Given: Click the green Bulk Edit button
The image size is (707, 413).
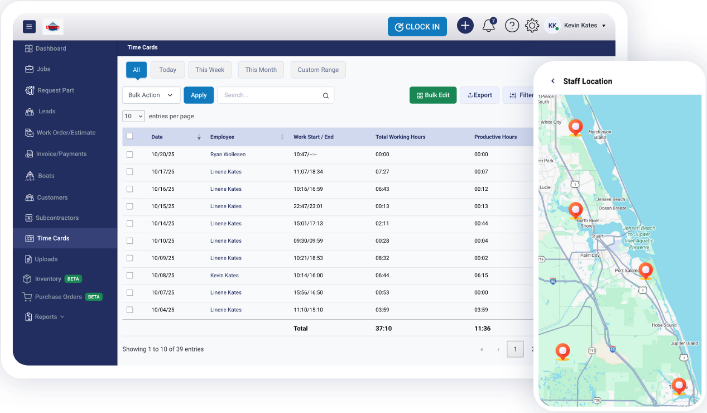Looking at the screenshot, I should pyautogui.click(x=432, y=95).
